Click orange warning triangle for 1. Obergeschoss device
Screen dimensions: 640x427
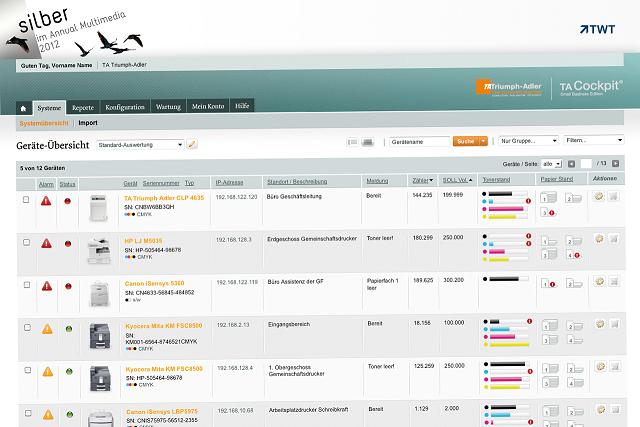(x=48, y=371)
